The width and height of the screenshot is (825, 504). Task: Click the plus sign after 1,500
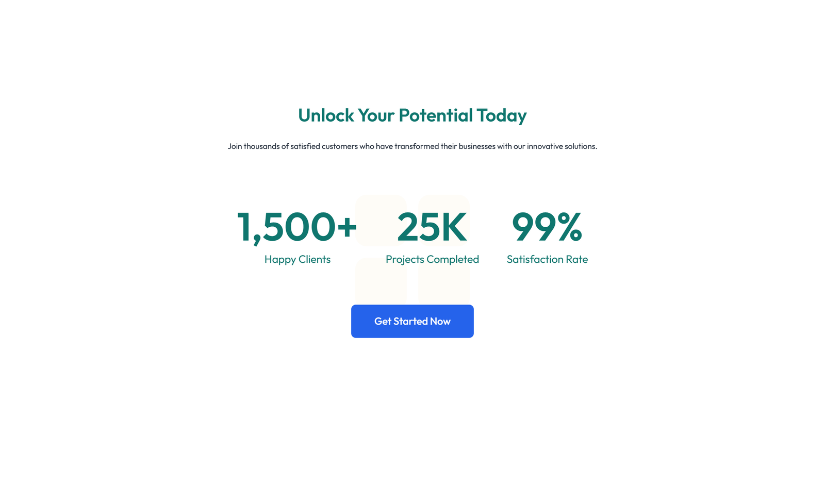[x=346, y=227]
